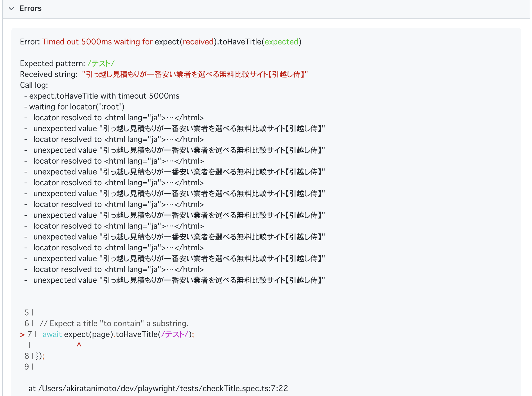
Task: Click the 'await' keyword in code snippet
Action: point(52,334)
